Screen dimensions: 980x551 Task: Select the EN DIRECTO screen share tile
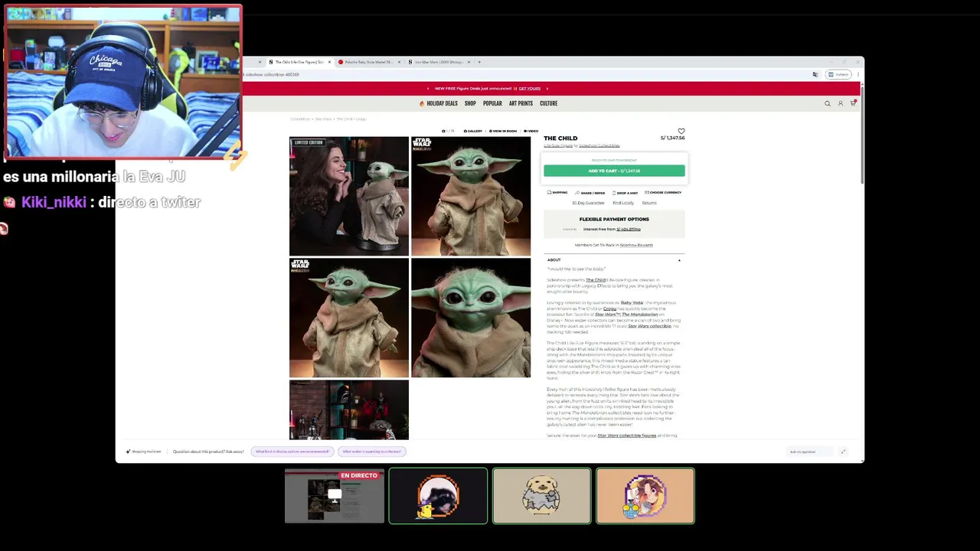[x=335, y=496]
